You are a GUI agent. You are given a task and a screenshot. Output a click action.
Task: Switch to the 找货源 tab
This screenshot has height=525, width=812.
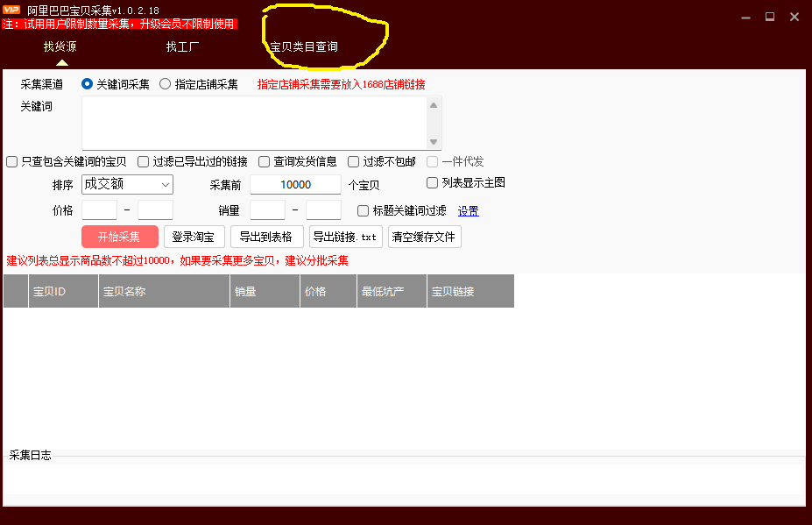60,46
